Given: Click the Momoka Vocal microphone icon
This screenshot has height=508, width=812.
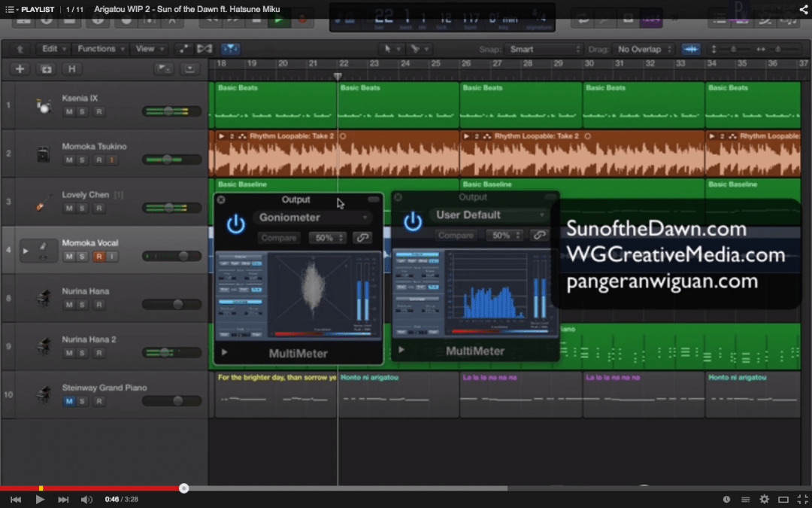Looking at the screenshot, I should (43, 251).
